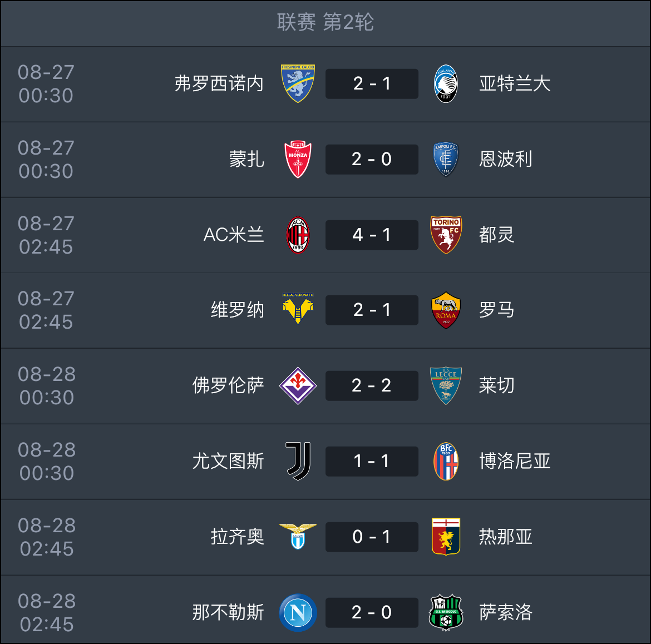Click the Atalanta club logo
The height and width of the screenshot is (644, 651).
pyautogui.click(x=446, y=83)
